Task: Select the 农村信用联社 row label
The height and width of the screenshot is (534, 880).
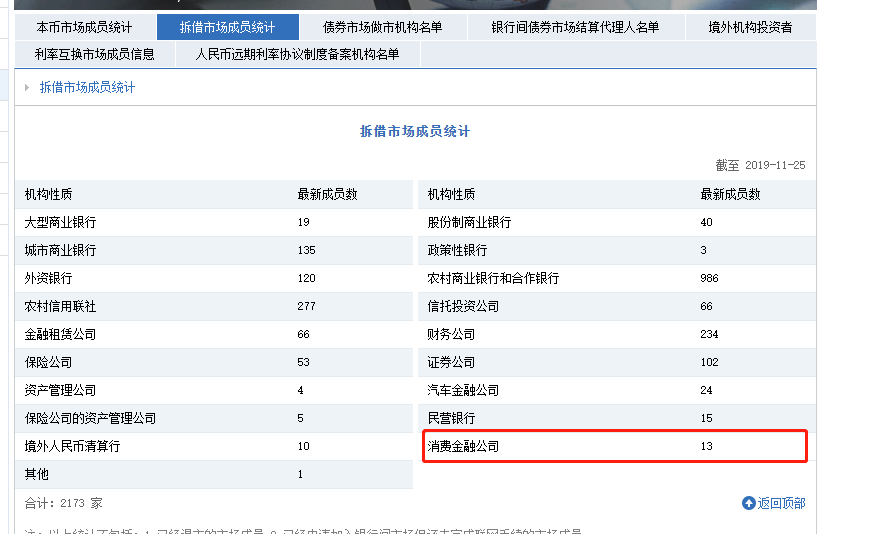Action: (x=60, y=307)
